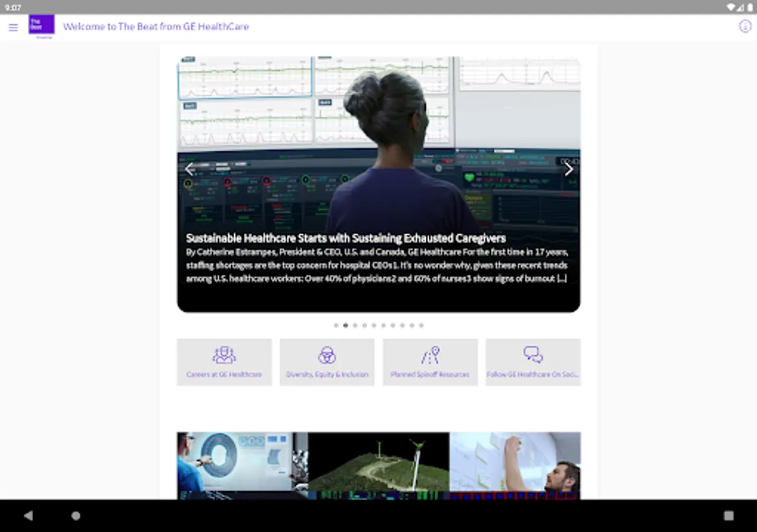This screenshot has width=757, height=532.
Task: Click the article excerpt by Catherine Estrampes
Action: [x=377, y=265]
